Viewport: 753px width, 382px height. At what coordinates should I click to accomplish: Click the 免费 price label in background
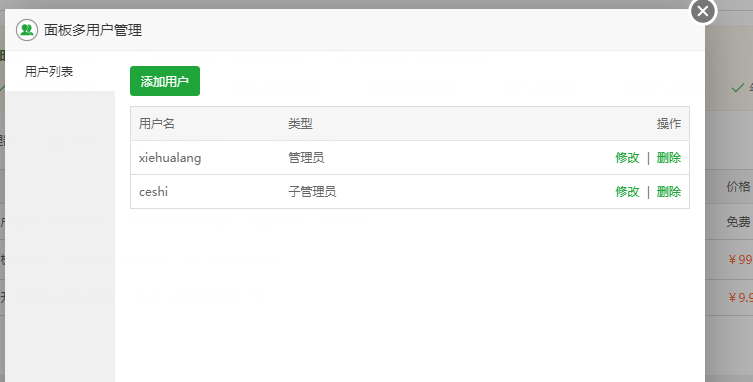[738, 222]
